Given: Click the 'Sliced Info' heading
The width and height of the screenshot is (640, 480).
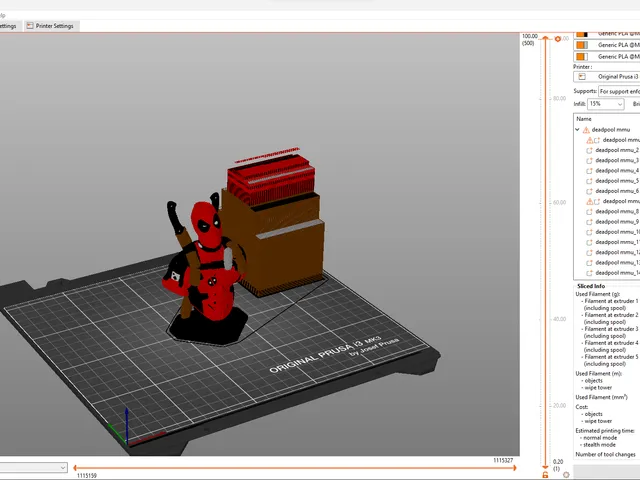Looking at the screenshot, I should pos(591,286).
